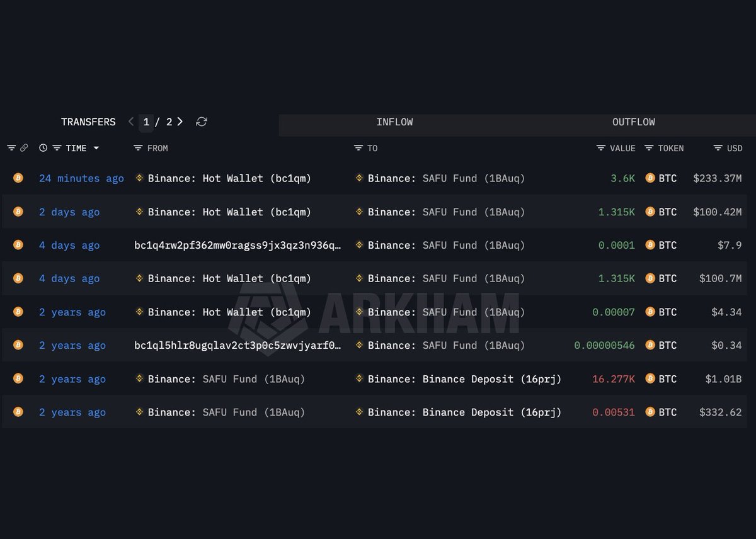The height and width of the screenshot is (539, 756).
Task: Click the Binance: Hot Wallet (bc1qm) address
Action: click(x=229, y=178)
